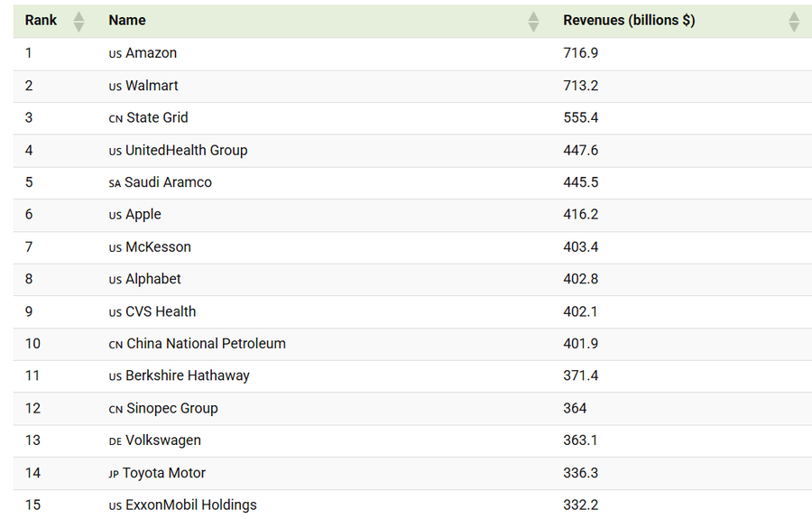This screenshot has width=812, height=519.
Task: Click the Rank column header label
Action: click(x=41, y=20)
